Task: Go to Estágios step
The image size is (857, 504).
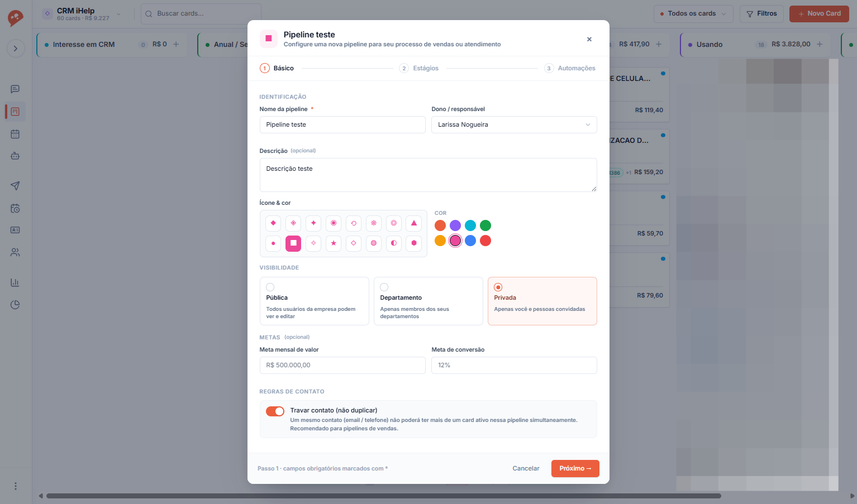Action: pyautogui.click(x=419, y=69)
